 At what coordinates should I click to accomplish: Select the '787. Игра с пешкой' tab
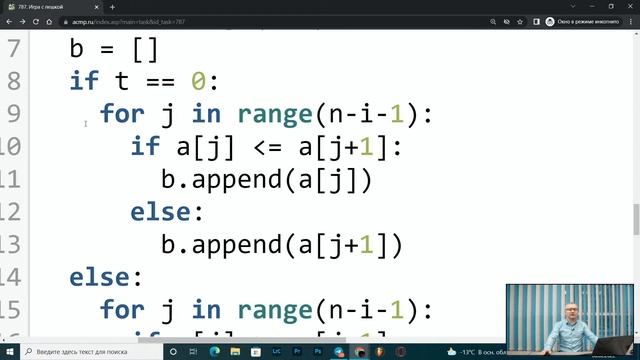[x=53, y=7]
